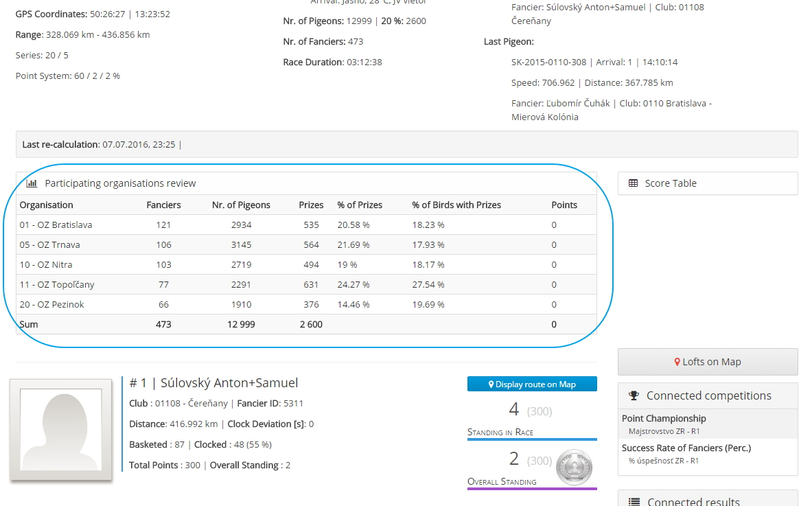Open the Point Championship competition link
This screenshot has width=812, height=506.
click(664, 418)
